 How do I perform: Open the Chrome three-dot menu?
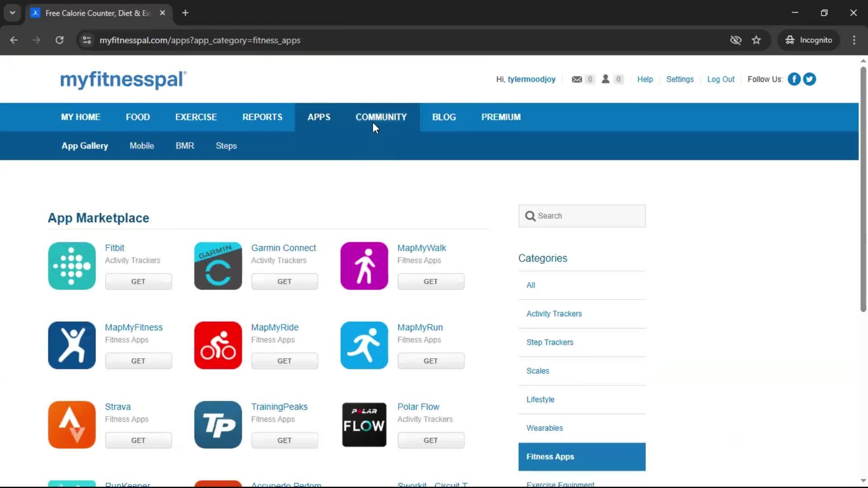pos(854,40)
